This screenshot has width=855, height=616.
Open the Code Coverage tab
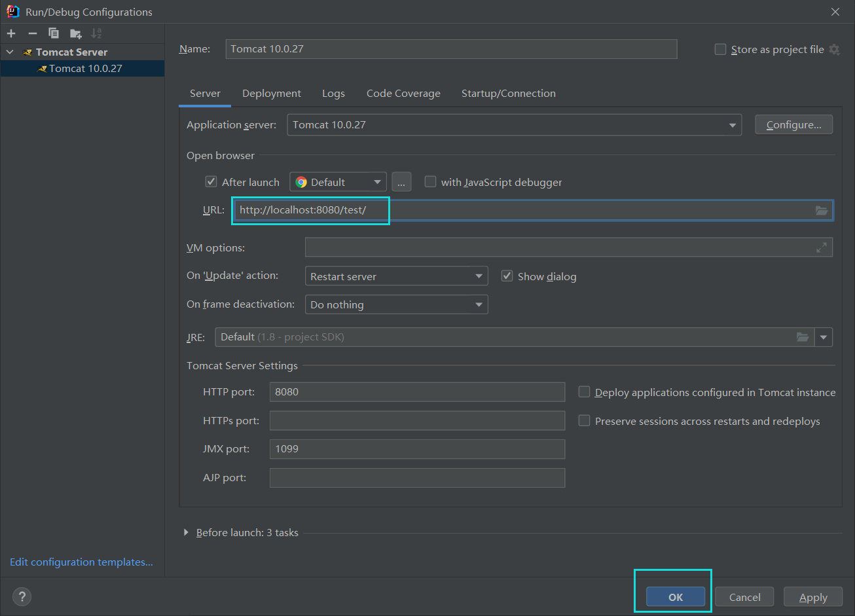coord(403,94)
